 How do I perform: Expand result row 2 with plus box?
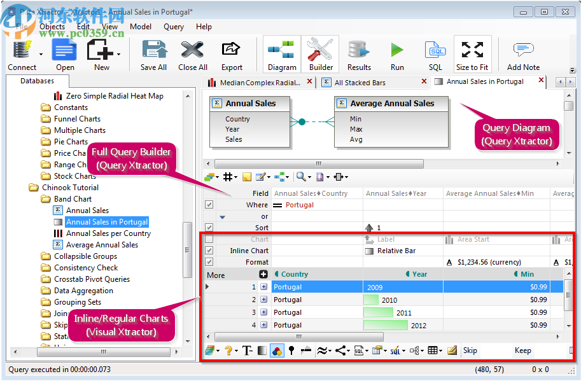[264, 300]
